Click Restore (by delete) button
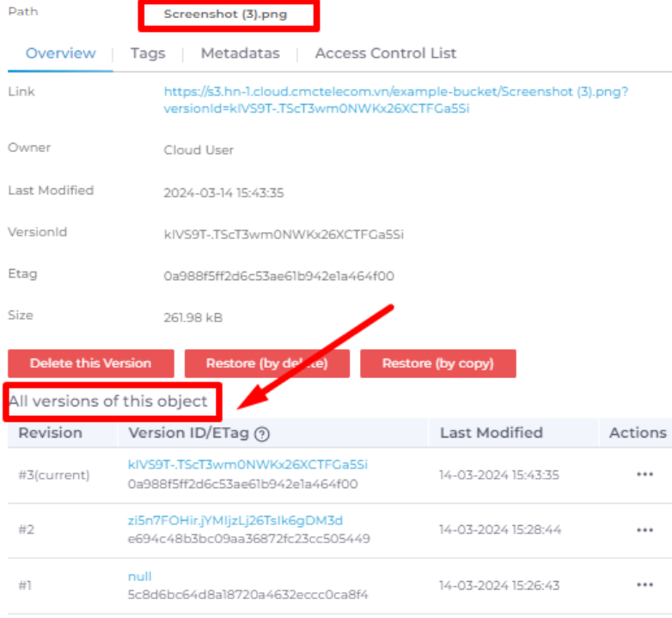Image resolution: width=672 pixels, height=618 pixels. pos(267,364)
